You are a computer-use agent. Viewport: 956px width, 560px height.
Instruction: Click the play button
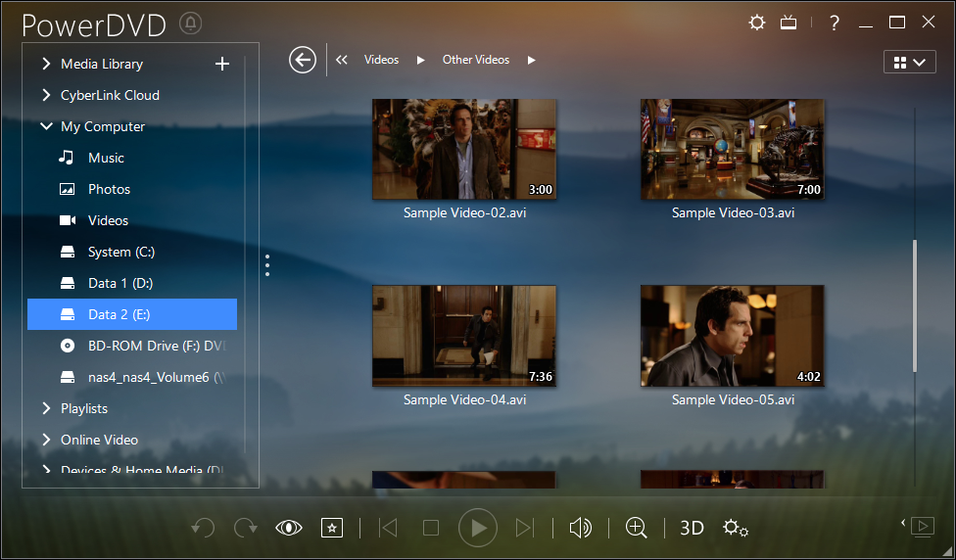click(478, 528)
